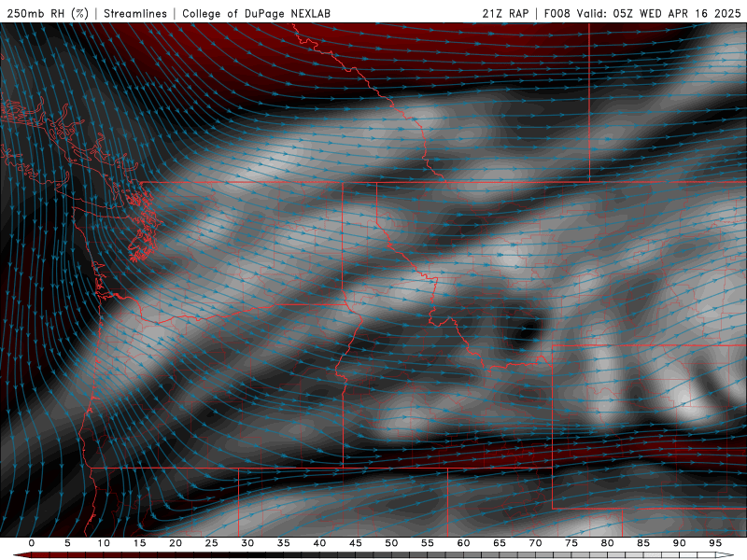The height and width of the screenshot is (560, 747).
Task: Click the colorbar label '60'
Action: pos(463,543)
